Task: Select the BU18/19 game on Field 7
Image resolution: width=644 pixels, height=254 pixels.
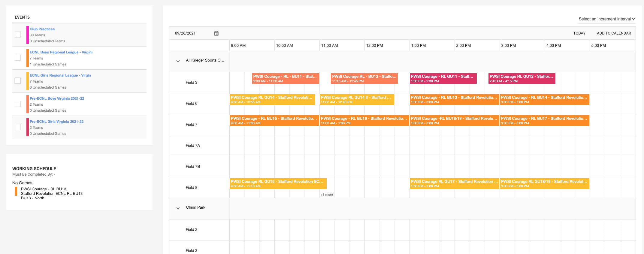Action: pyautogui.click(x=454, y=120)
